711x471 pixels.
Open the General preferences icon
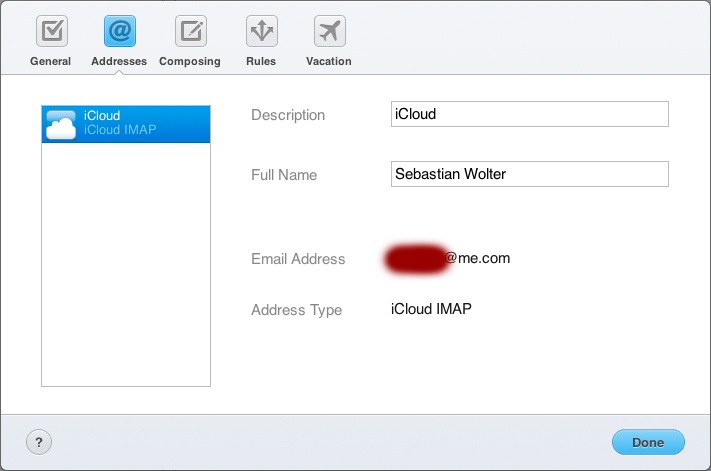(x=52, y=31)
